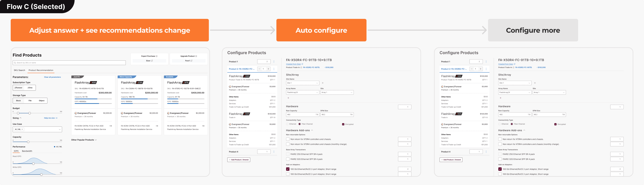Switch to the SKU Search tab
Viewport: 644px width, 185px height.
click(x=19, y=70)
